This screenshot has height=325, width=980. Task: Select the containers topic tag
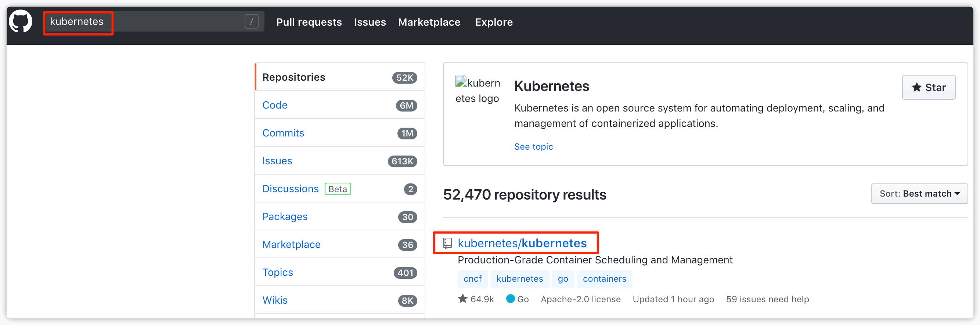point(604,279)
